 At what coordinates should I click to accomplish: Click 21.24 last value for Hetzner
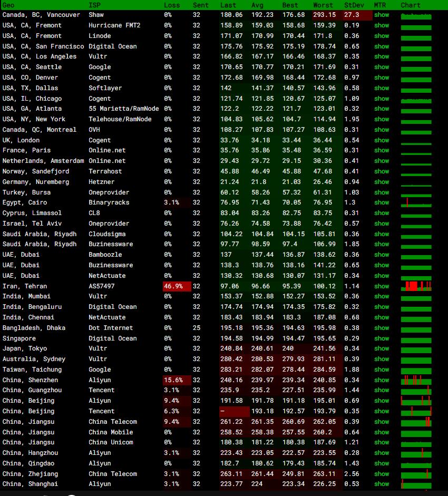(x=230, y=182)
